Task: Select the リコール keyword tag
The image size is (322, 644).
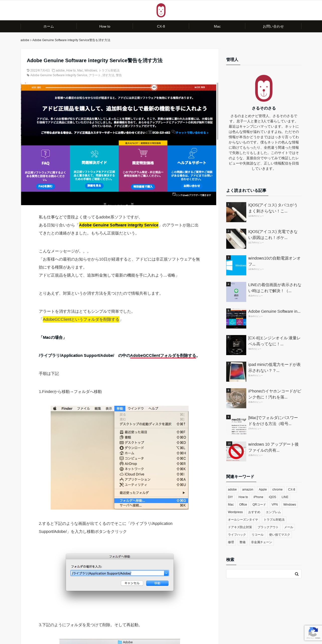Action: point(258,535)
